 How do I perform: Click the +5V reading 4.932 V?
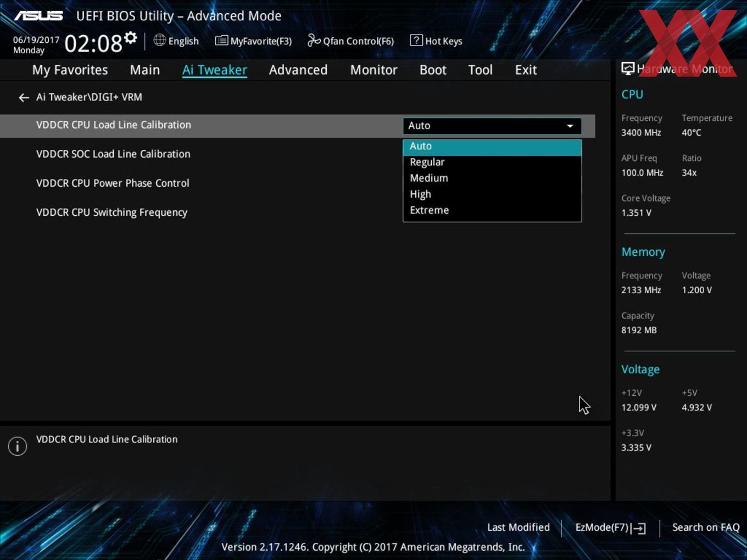696,408
